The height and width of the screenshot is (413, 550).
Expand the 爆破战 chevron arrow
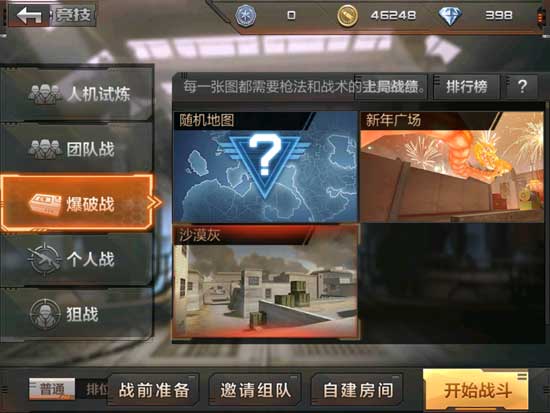click(x=155, y=203)
